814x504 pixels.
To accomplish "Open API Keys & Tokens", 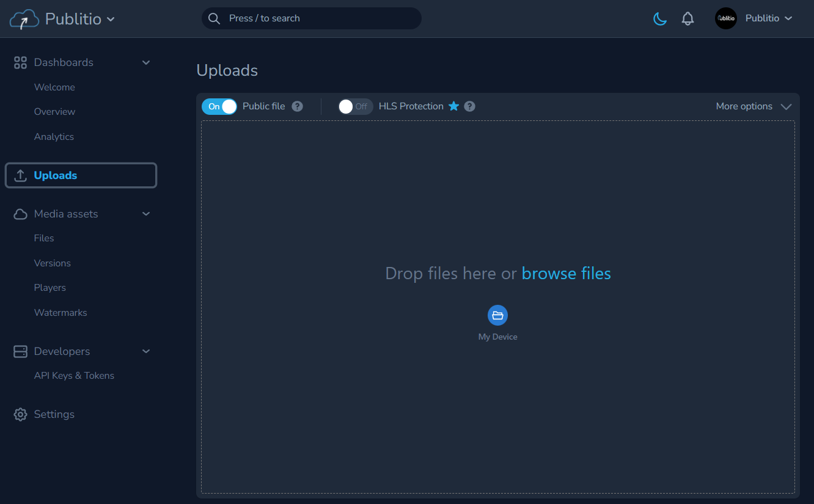I will (74, 375).
